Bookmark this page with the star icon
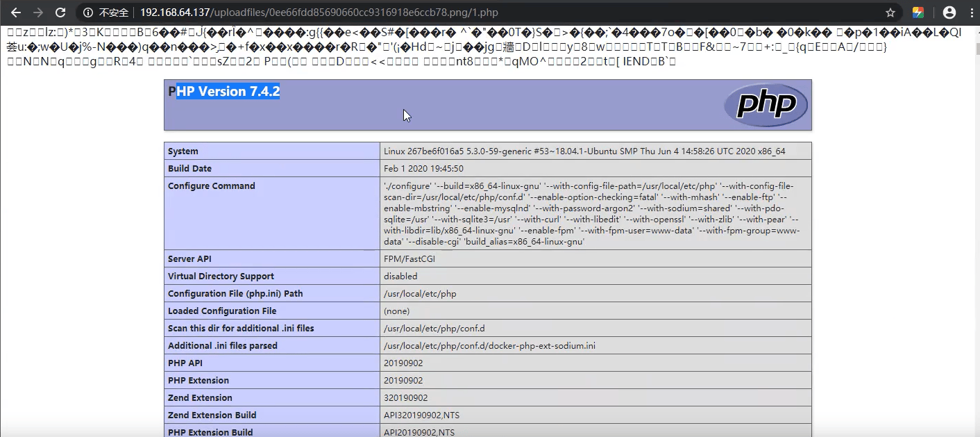Screen dimensions: 980x437 (890, 13)
